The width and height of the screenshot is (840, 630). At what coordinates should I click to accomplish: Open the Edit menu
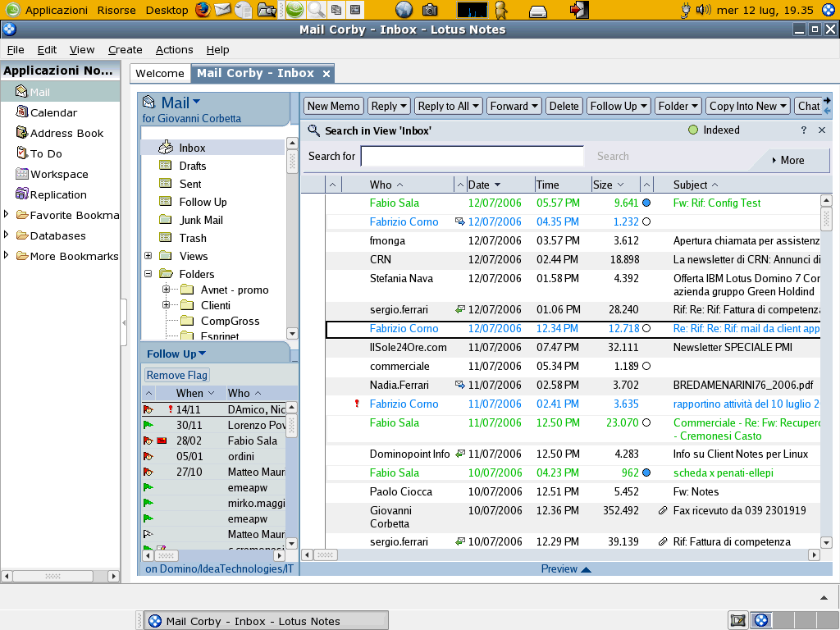[47, 50]
